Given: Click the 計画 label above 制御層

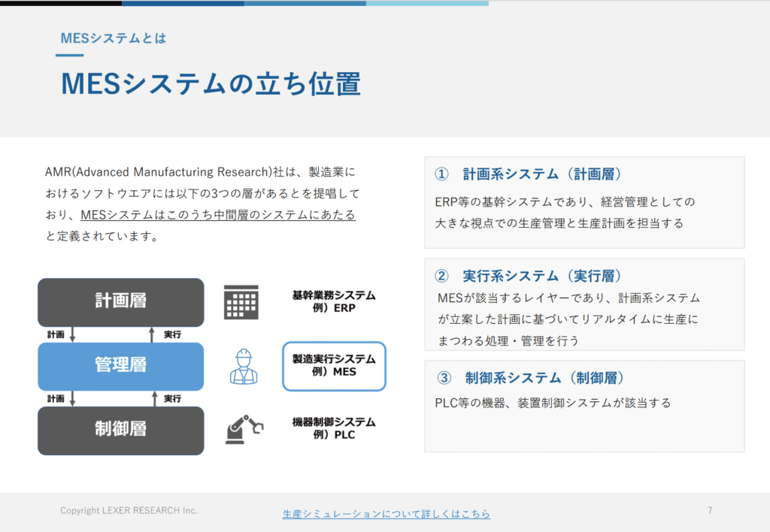Looking at the screenshot, I should click(x=56, y=398).
